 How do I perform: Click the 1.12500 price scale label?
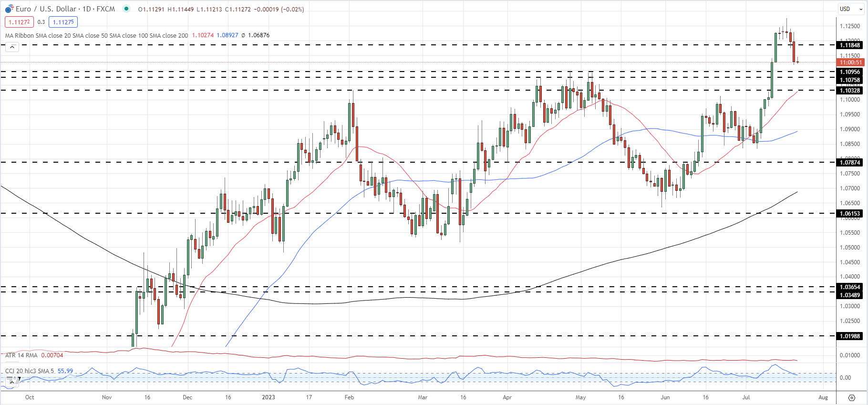point(850,26)
